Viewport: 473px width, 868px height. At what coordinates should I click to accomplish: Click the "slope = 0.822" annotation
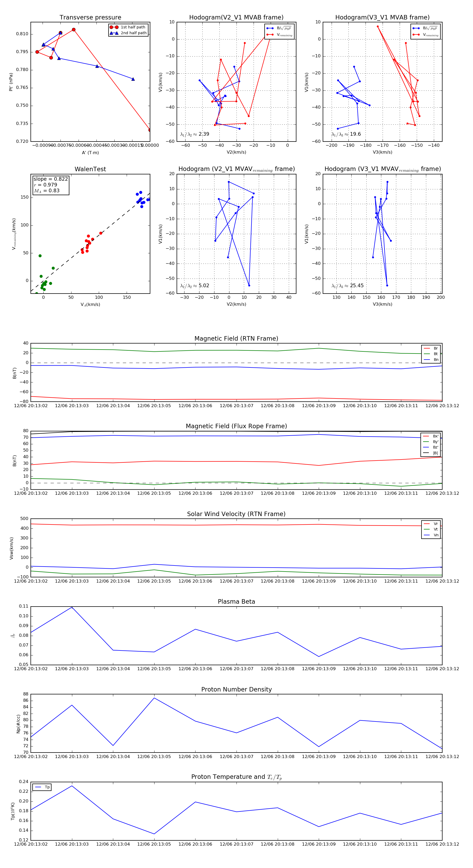(50, 179)
